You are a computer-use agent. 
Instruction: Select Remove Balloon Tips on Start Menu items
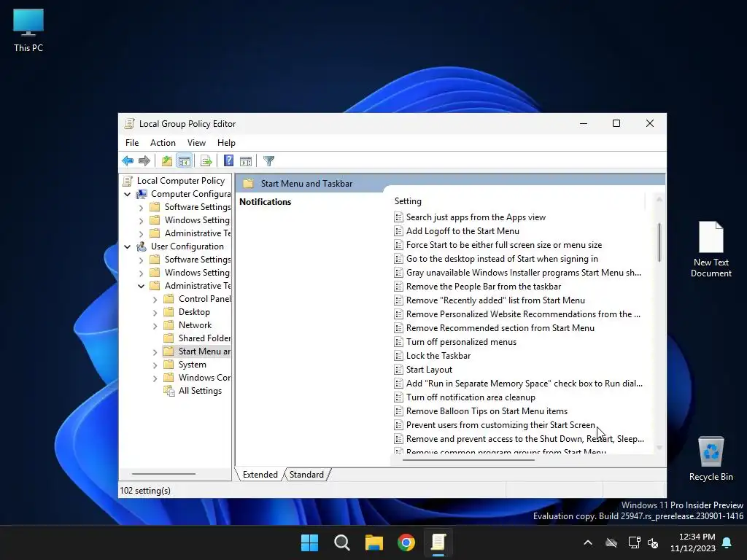pos(487,411)
